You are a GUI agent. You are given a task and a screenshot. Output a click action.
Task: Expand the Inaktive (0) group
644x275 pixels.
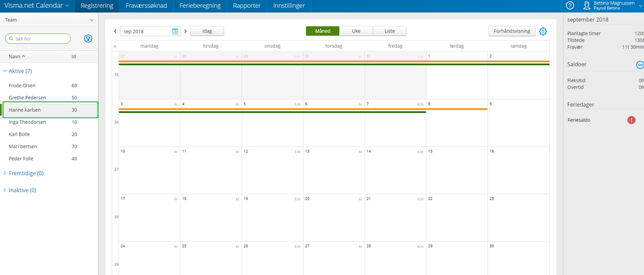[20, 190]
